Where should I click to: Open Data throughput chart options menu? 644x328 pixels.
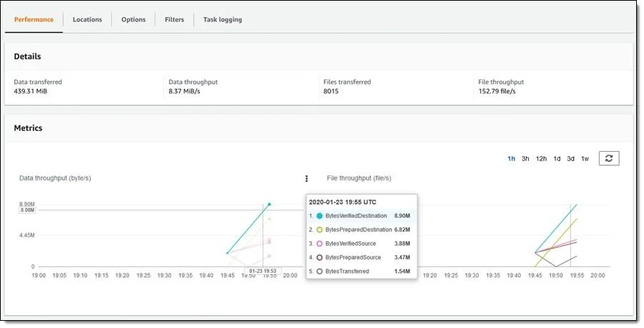[x=306, y=178]
